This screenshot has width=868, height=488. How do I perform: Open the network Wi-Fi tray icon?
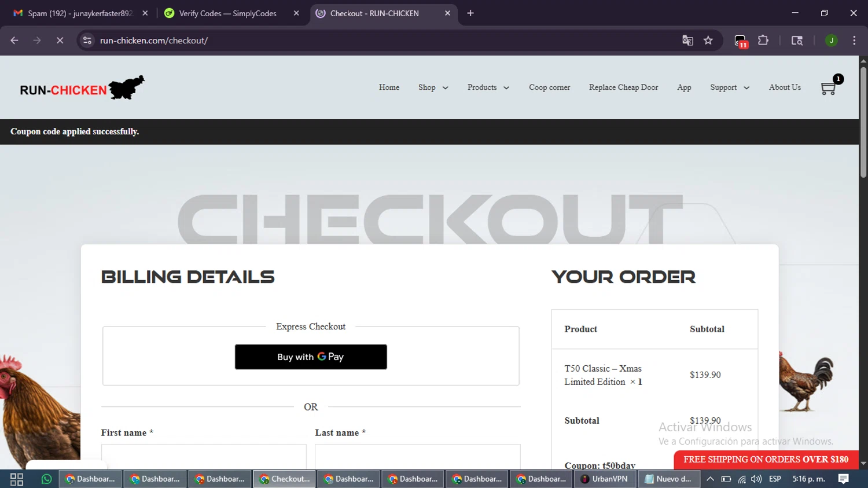click(741, 479)
